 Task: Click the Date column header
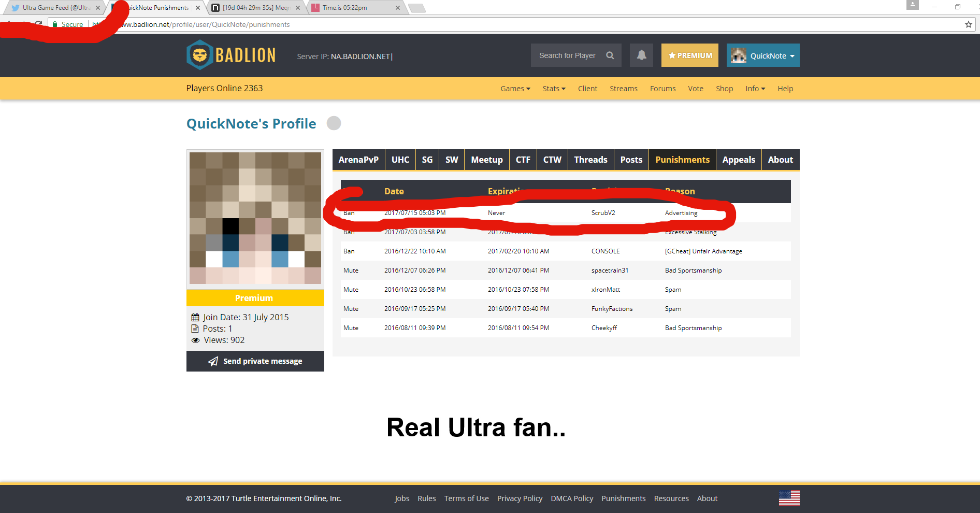tap(394, 191)
